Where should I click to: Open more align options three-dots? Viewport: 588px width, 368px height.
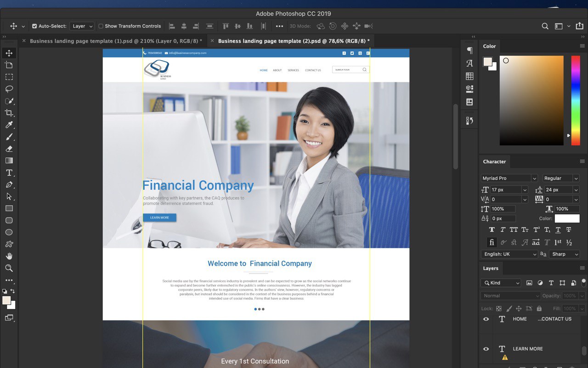coord(279,26)
